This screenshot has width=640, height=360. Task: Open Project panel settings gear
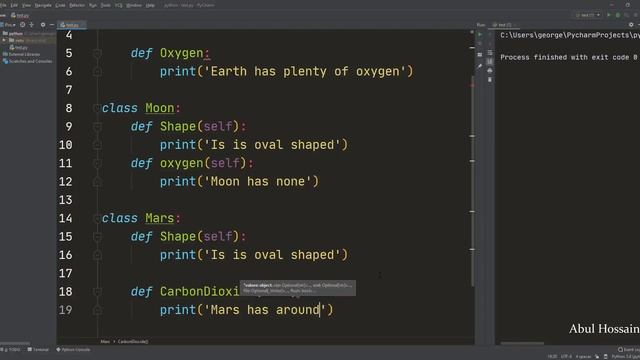click(42, 25)
